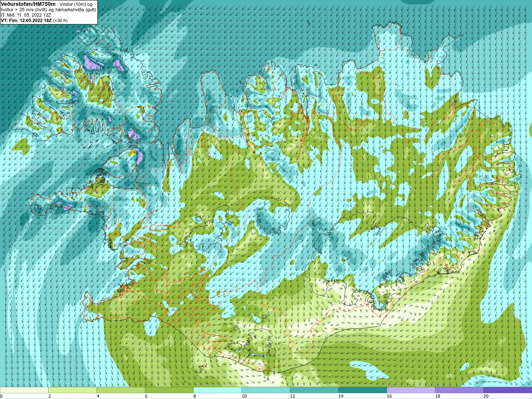Image resolution: width=532 pixels, height=399 pixels.
Task: Pick the 12–14 m/s teal legend swatch
Action: [314, 390]
